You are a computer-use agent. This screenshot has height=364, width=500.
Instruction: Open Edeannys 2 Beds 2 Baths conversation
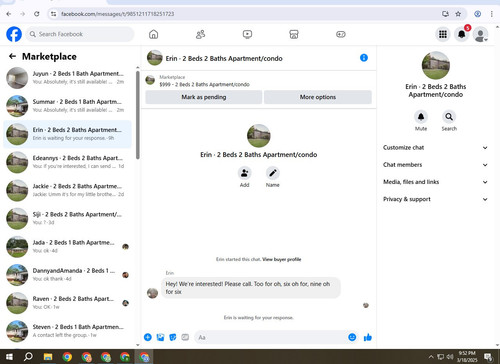pyautogui.click(x=67, y=162)
